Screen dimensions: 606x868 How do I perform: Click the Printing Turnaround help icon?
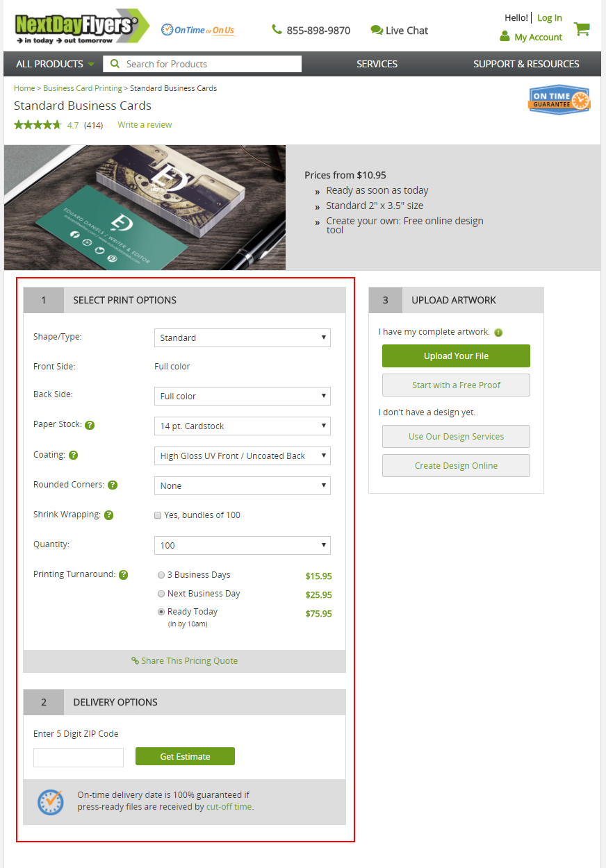pos(123,575)
